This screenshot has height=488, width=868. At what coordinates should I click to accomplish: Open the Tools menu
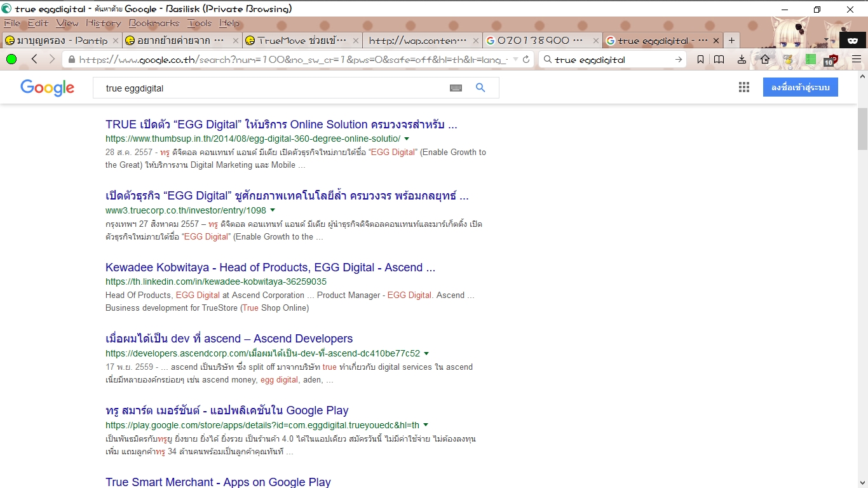pyautogui.click(x=200, y=23)
